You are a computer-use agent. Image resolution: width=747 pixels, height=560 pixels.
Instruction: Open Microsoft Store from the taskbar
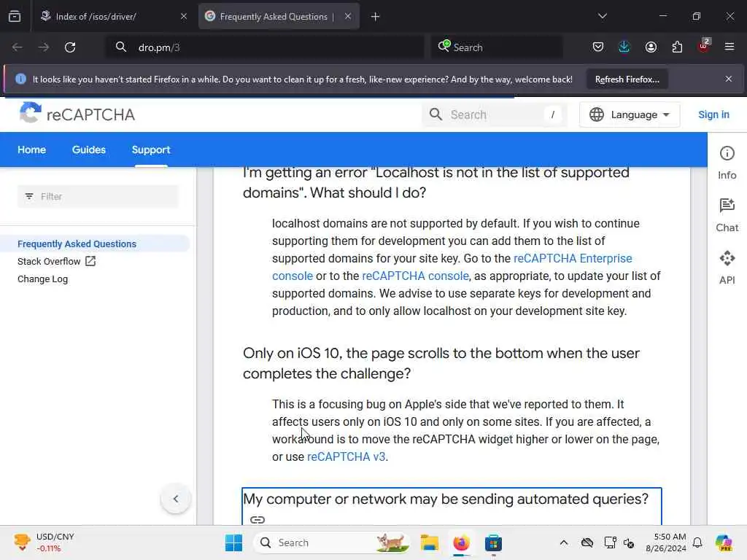tap(493, 542)
